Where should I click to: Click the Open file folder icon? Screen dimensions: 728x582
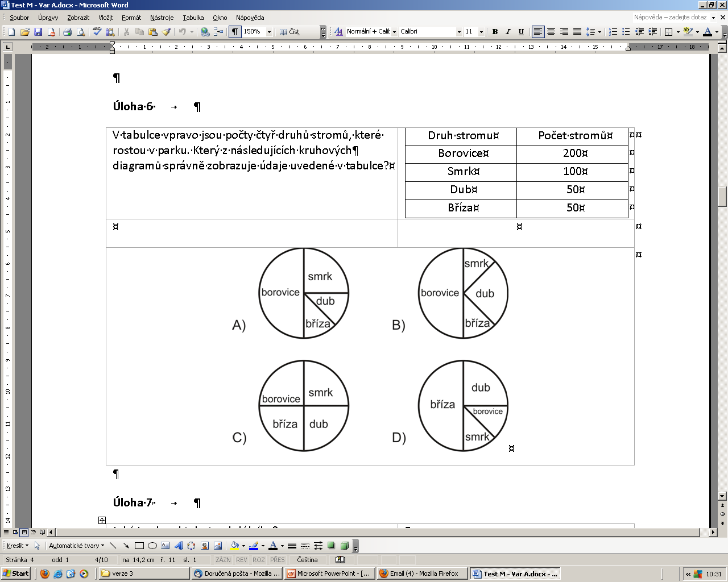pos(24,32)
